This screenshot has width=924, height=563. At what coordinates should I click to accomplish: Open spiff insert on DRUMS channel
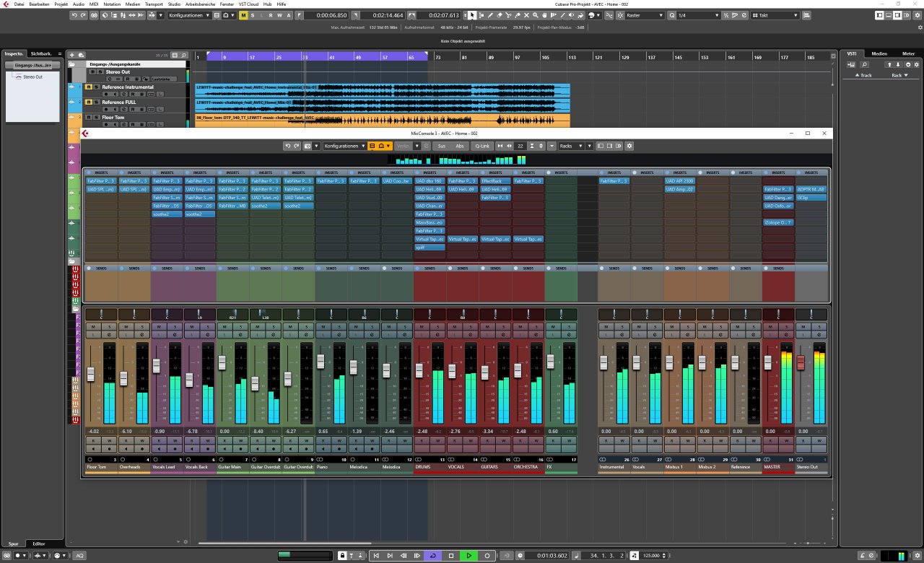[x=430, y=248]
